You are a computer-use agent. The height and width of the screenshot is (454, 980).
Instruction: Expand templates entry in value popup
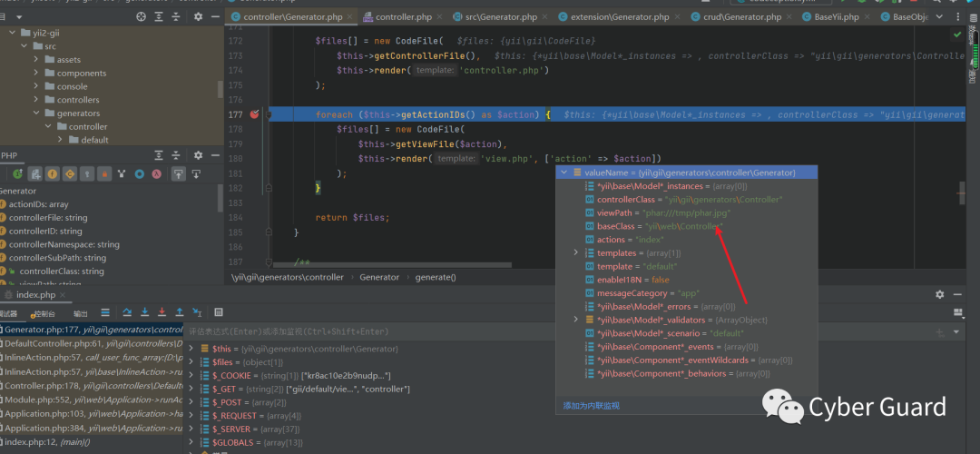(x=576, y=252)
